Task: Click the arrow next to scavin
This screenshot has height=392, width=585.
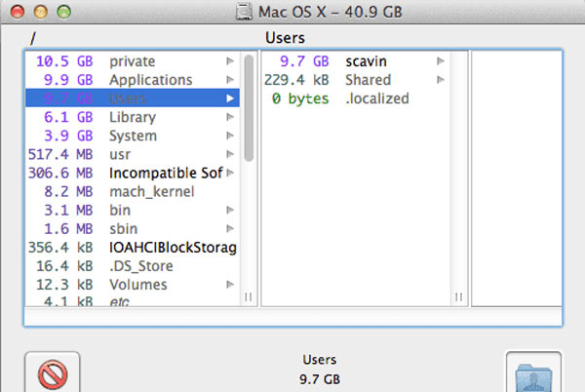Action: [441, 61]
